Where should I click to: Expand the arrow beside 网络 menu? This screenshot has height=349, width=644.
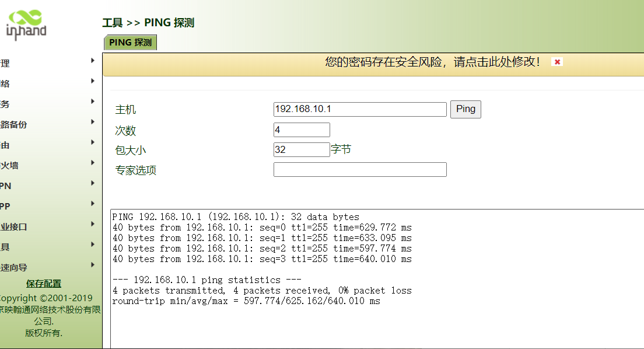[x=93, y=81]
